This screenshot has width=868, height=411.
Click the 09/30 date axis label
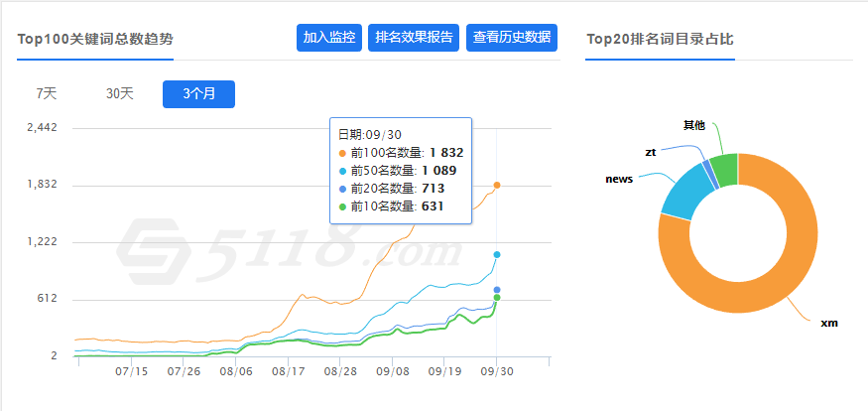tap(497, 371)
